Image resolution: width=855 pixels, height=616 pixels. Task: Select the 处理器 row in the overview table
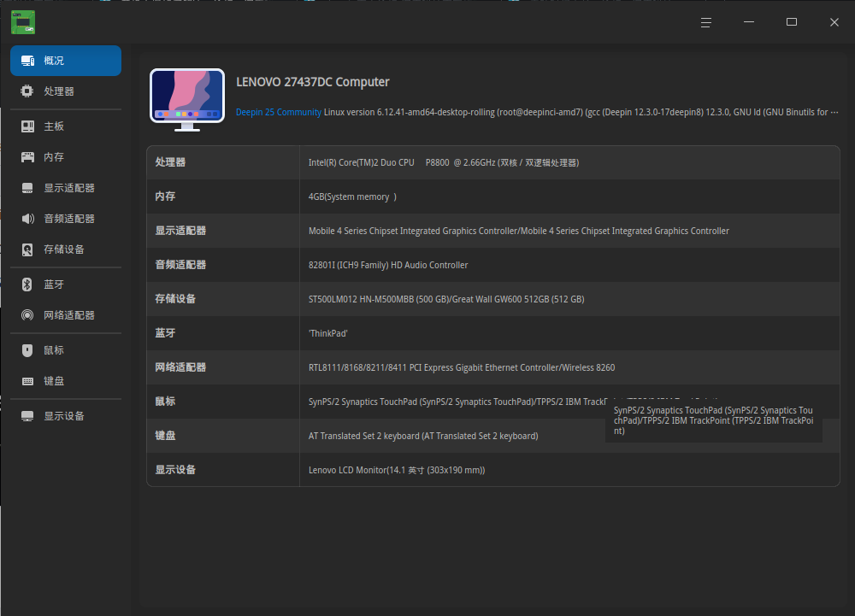click(493, 162)
